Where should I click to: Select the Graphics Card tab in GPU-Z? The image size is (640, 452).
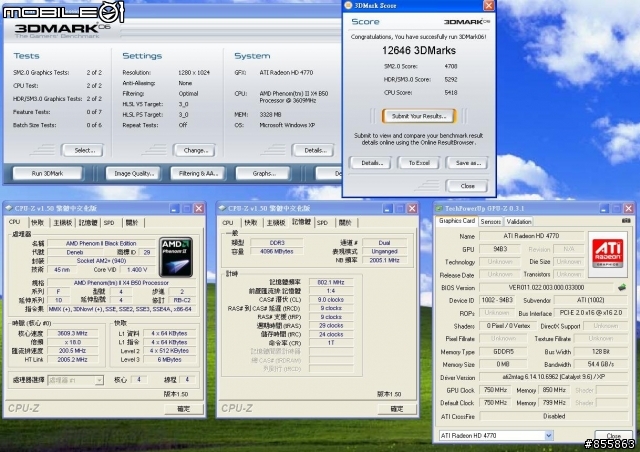click(457, 221)
